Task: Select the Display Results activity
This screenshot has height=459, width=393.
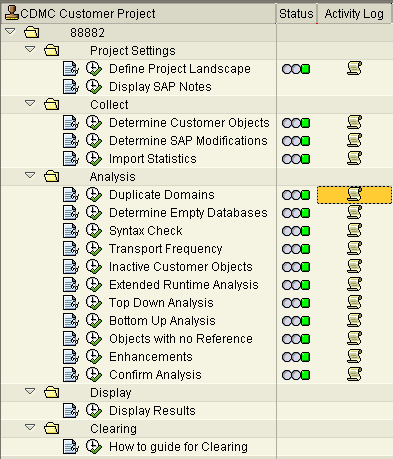Action: (152, 411)
